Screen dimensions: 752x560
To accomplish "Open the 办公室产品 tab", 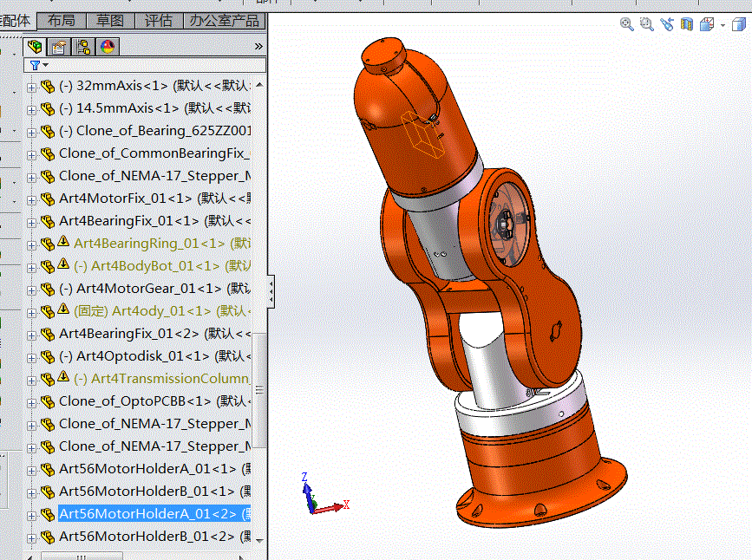I will 224,21.
